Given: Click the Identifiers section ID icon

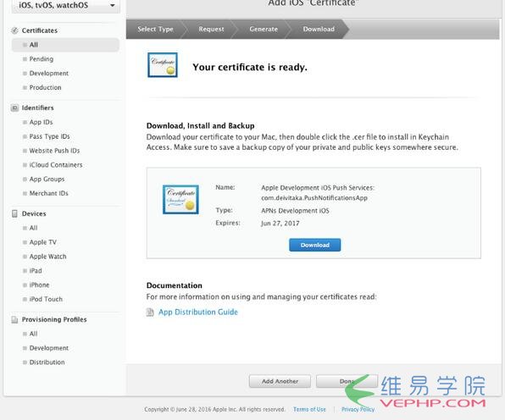Looking at the screenshot, I should pyautogui.click(x=14, y=108).
